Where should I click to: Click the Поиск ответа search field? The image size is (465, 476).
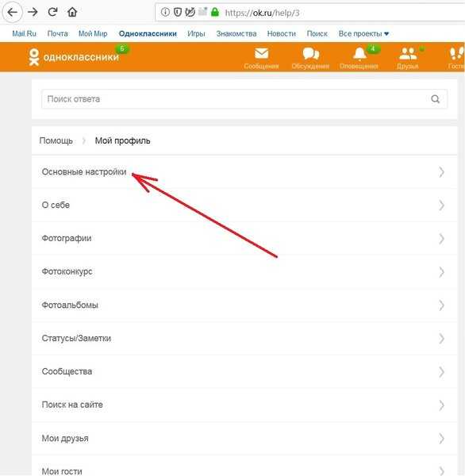click(244, 99)
